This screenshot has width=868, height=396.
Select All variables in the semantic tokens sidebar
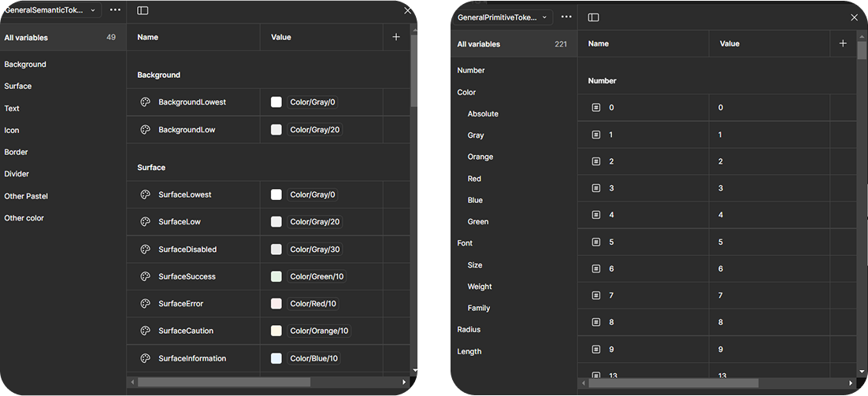[26, 38]
